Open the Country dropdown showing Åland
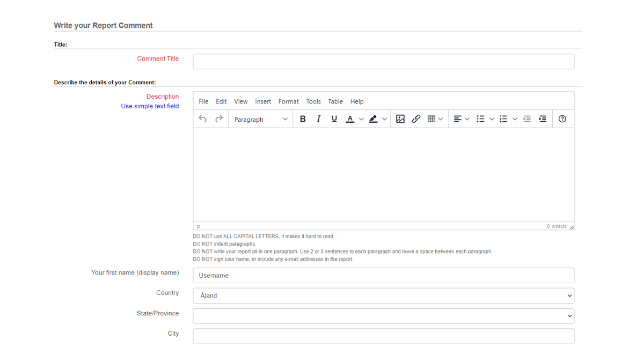644x362 pixels. [x=383, y=295]
